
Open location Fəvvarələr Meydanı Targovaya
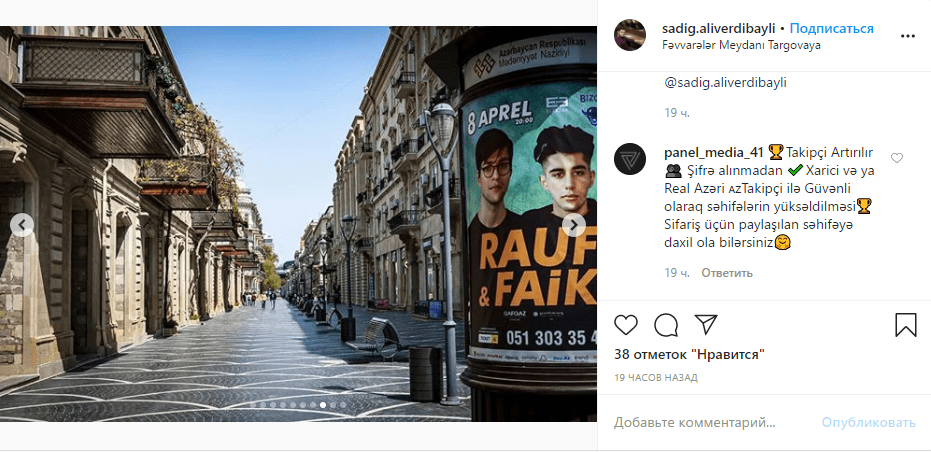742,45
